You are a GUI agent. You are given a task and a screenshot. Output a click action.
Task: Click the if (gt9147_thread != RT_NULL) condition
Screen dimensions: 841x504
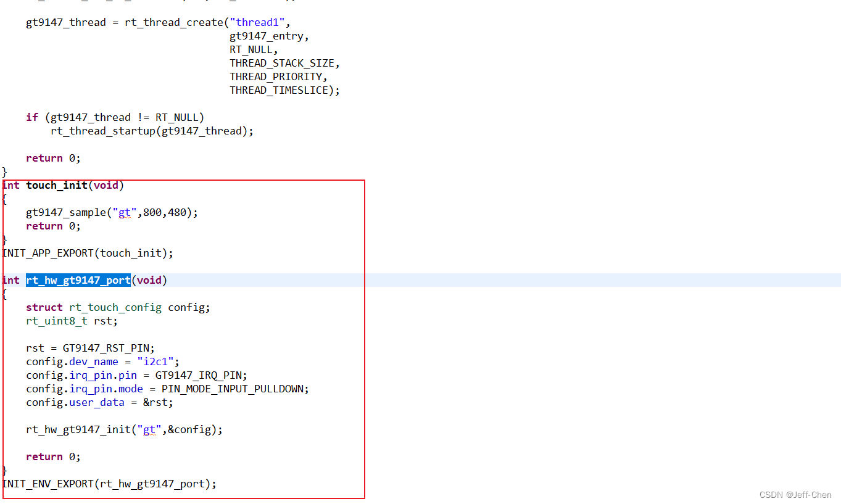pyautogui.click(x=115, y=117)
